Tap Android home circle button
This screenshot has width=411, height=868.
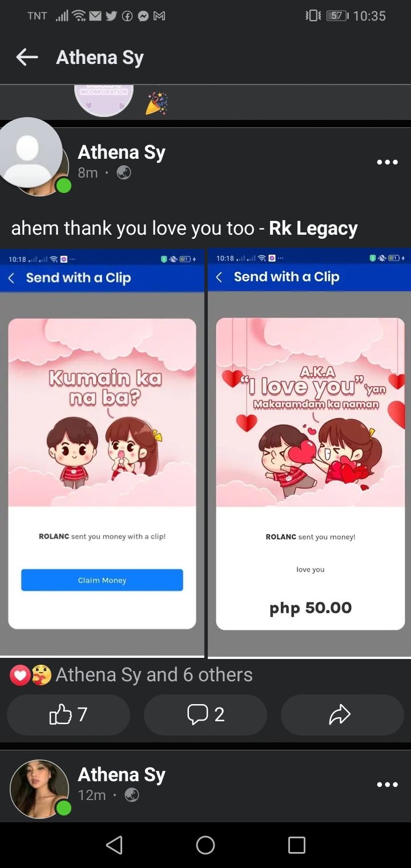(205, 845)
